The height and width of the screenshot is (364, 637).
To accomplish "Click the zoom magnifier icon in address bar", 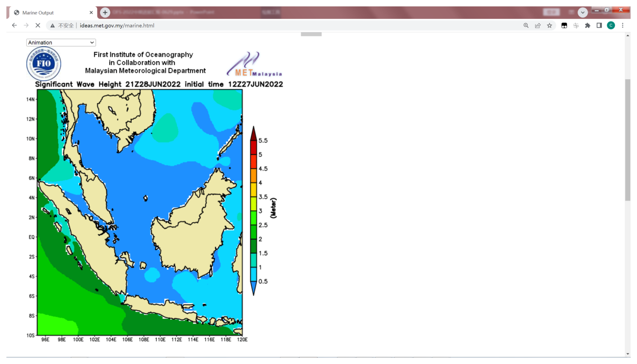I will coord(526,25).
